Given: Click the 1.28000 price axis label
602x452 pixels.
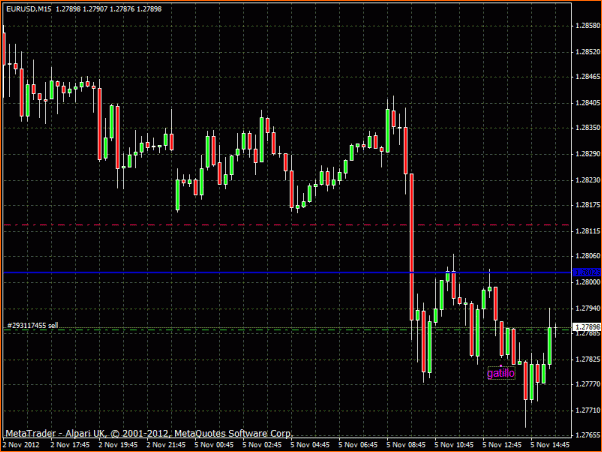Looking at the screenshot, I should point(587,282).
